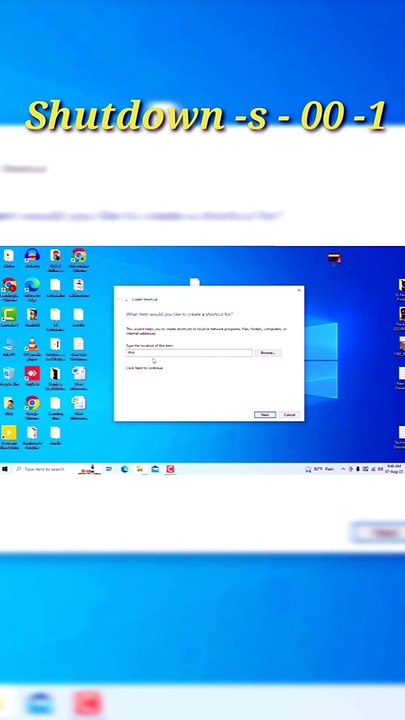Launch Edge from the taskbar
The image size is (405, 720).
coord(124,469)
